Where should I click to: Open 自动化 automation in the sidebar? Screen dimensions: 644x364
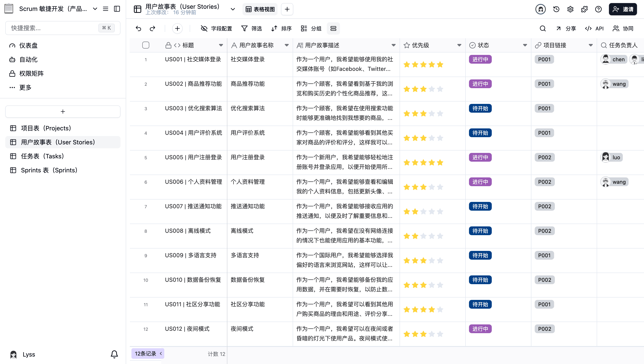coord(28,59)
